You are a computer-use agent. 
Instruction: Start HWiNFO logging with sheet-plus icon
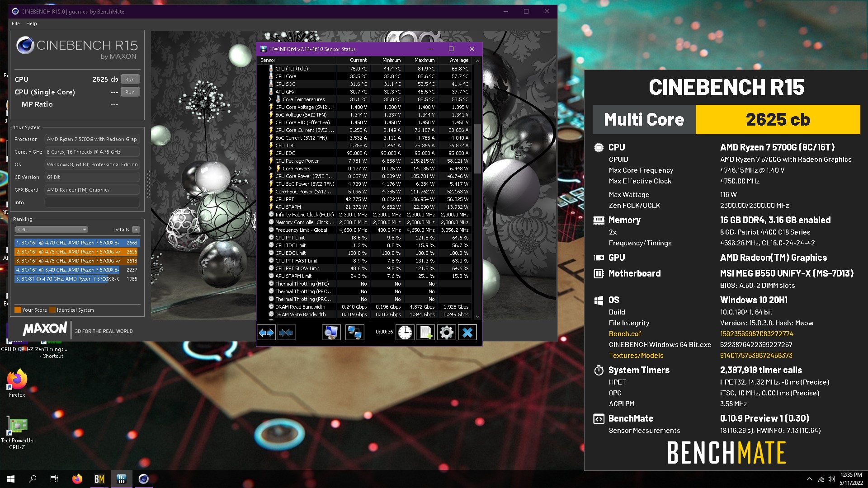[x=425, y=333]
